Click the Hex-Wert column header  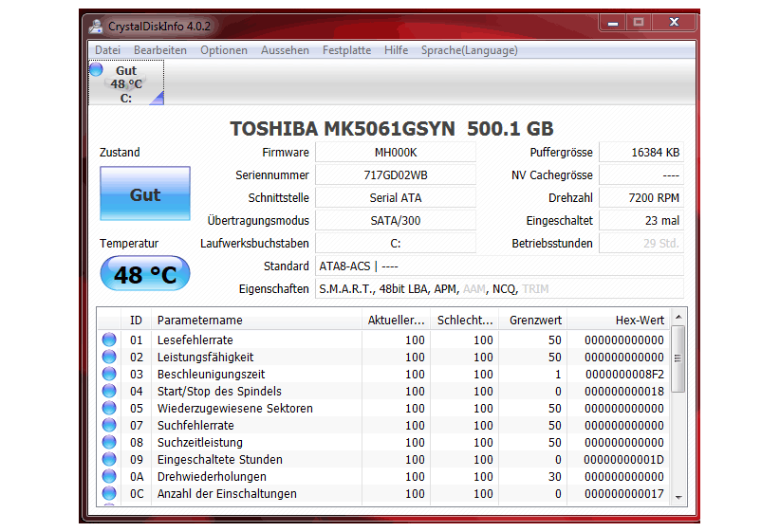tap(619, 321)
